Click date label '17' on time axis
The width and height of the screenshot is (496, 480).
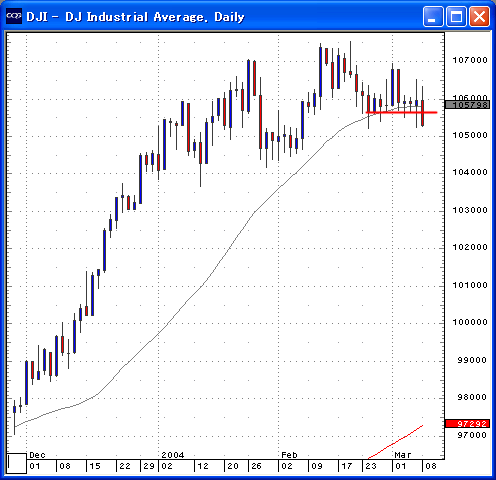347,466
